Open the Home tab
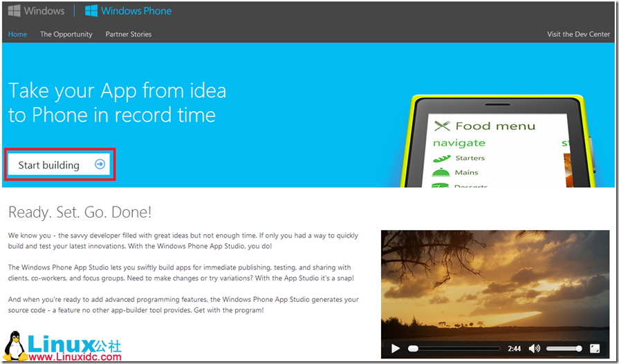The height and width of the screenshot is (364, 619). (x=17, y=34)
